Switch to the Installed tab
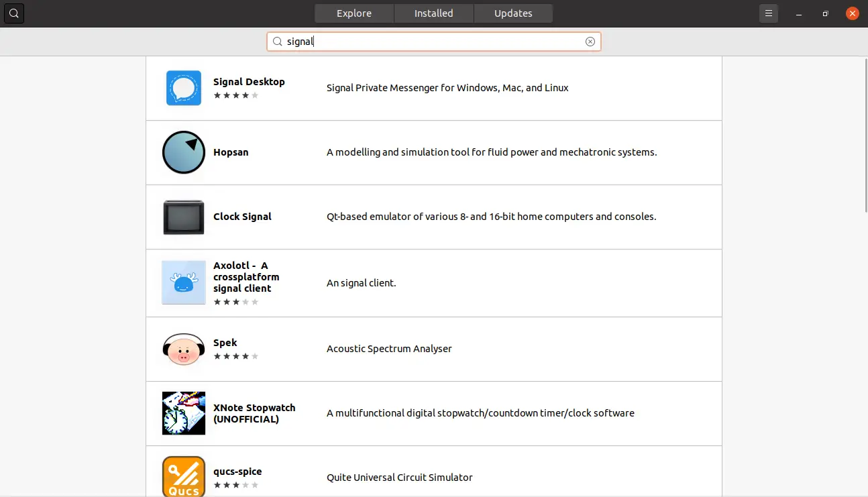Screen dimensions: 868x497 [x=433, y=13]
